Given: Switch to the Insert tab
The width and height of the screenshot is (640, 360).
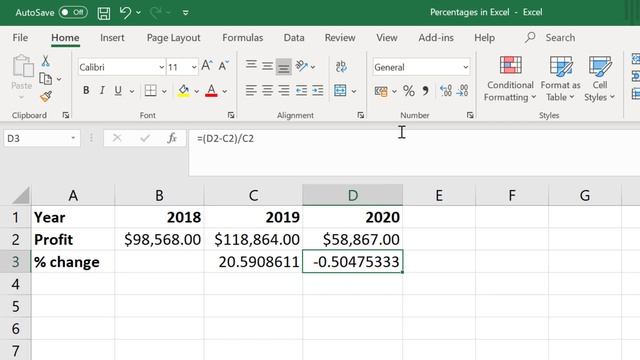Looking at the screenshot, I should pyautogui.click(x=112, y=38).
